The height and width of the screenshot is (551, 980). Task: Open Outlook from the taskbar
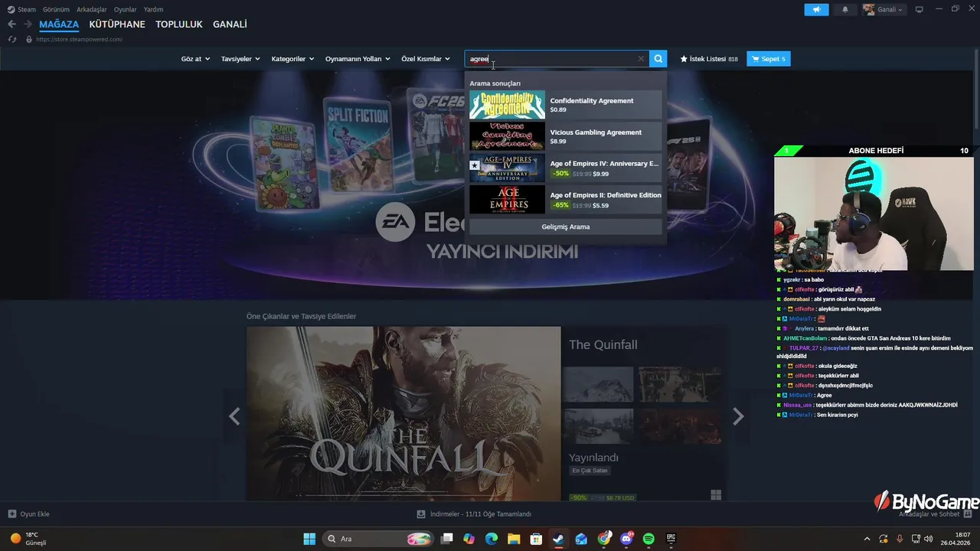581,539
